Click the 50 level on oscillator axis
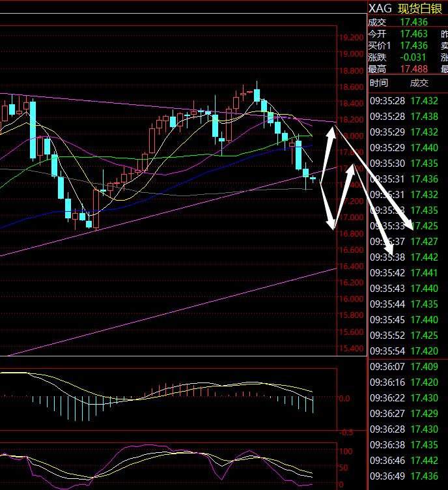The height and width of the screenshot is (490, 448). point(344,468)
